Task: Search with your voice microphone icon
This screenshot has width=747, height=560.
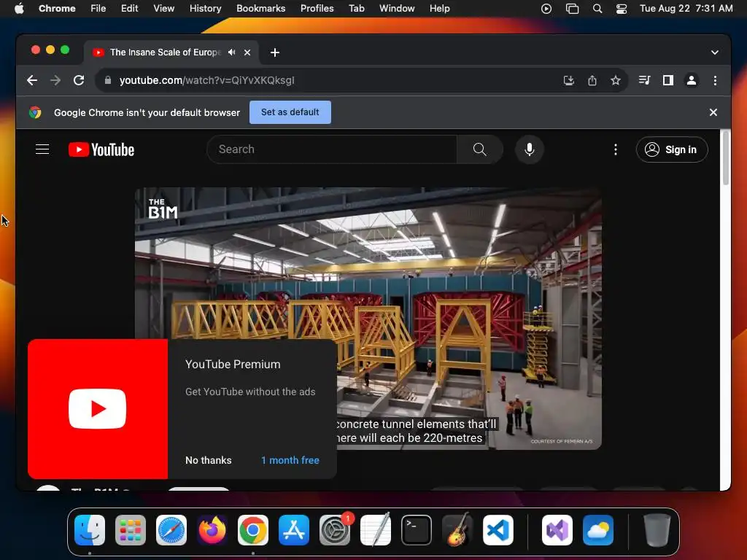Action: pyautogui.click(x=530, y=149)
